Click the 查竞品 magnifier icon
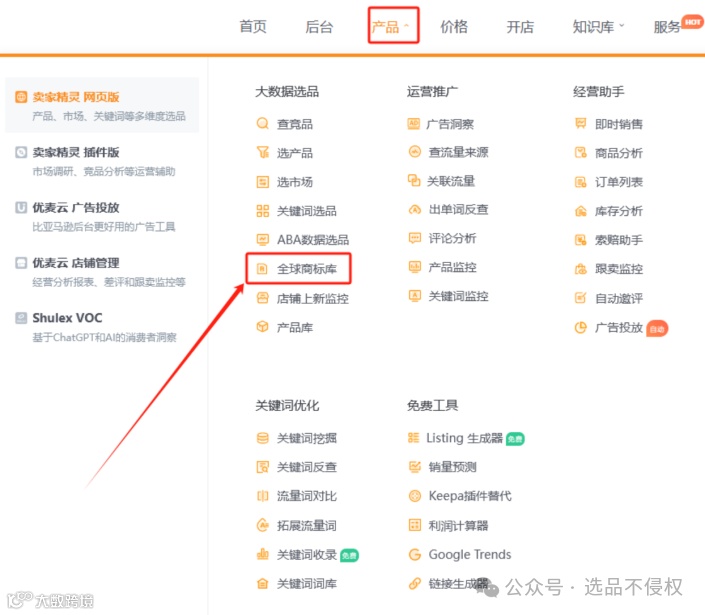 pos(263,123)
